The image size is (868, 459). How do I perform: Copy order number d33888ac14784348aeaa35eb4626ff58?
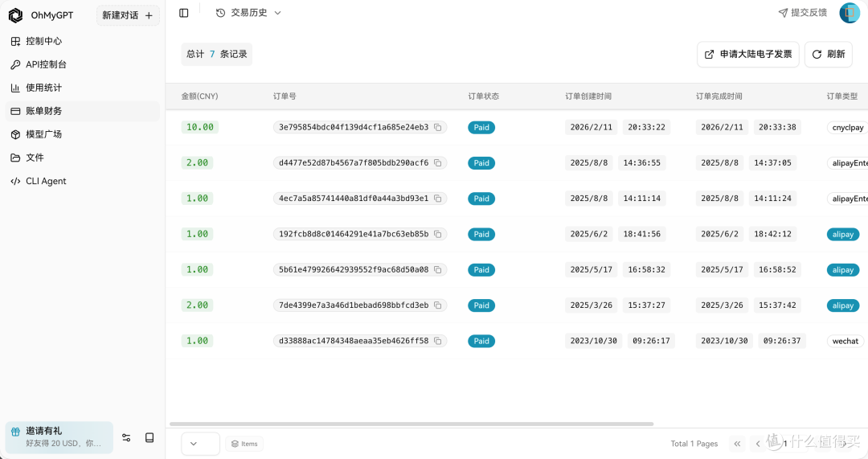coord(437,341)
